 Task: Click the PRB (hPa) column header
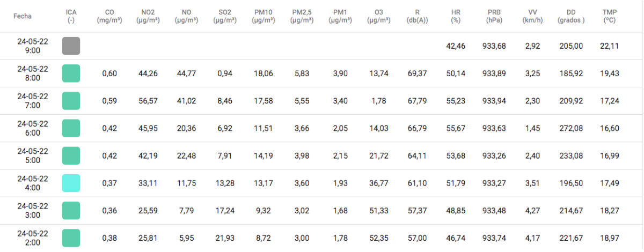pyautogui.click(x=494, y=16)
